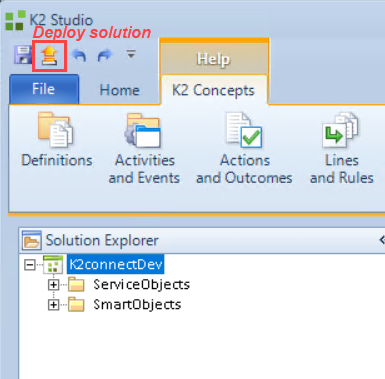Screen dimensions: 385x379
Task: Open the File tab
Action: [x=44, y=89]
